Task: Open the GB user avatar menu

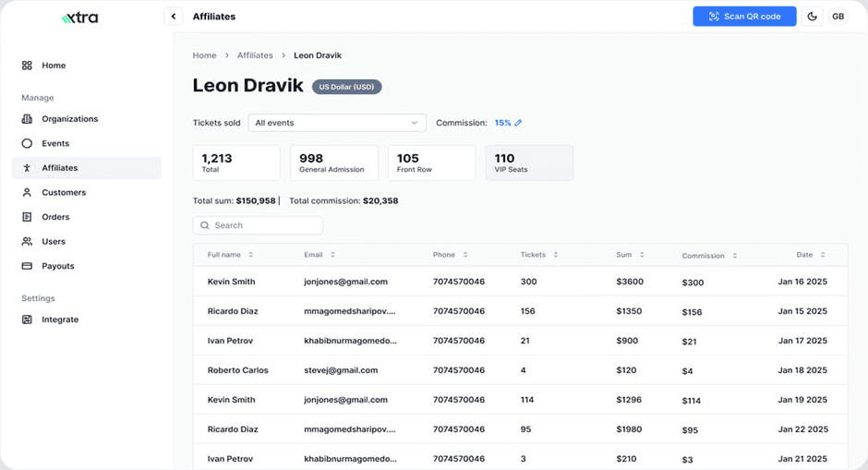Action: 838,17
